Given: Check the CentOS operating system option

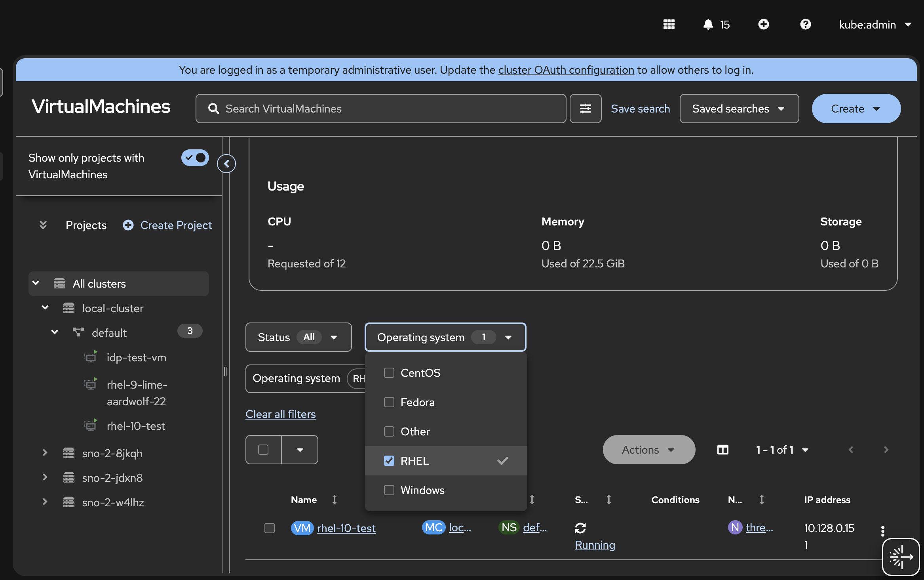Looking at the screenshot, I should pyautogui.click(x=389, y=373).
